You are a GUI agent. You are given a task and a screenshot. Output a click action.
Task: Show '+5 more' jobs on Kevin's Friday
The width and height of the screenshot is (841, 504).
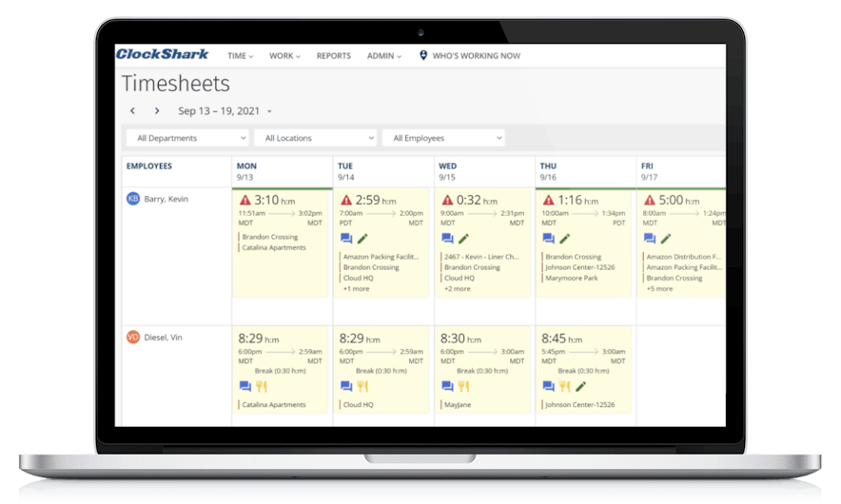click(x=659, y=288)
